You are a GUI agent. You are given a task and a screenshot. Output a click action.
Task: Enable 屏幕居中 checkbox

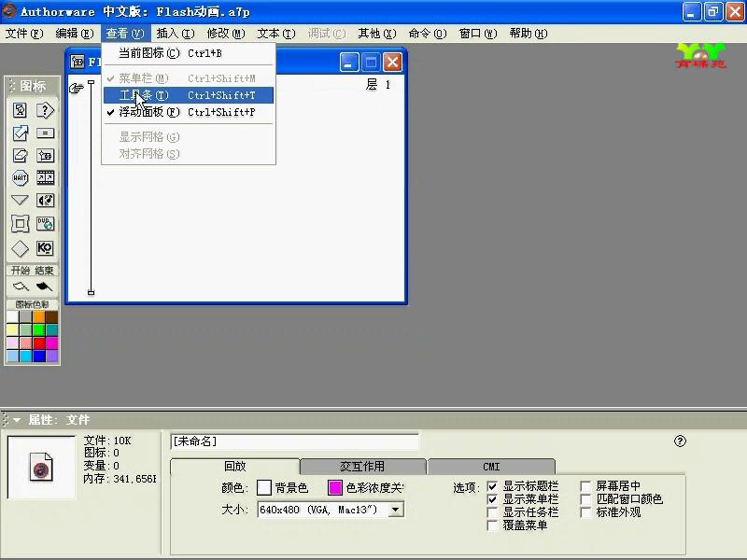(585, 486)
